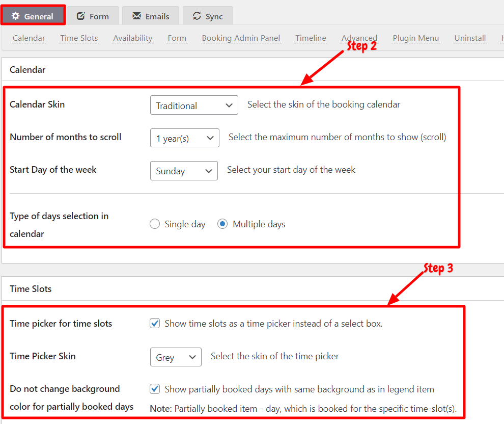Viewport: 504px width, 424px height.
Task: Open the Start Day of the week dropdown
Action: coord(184,171)
